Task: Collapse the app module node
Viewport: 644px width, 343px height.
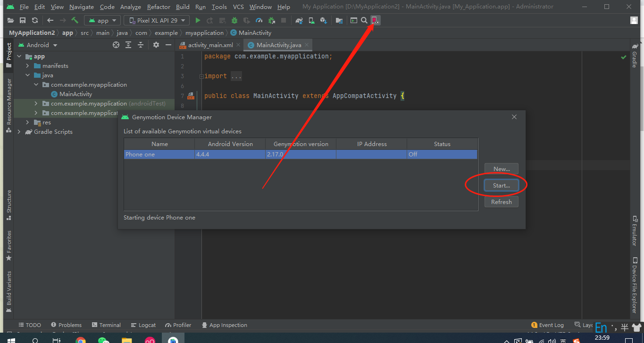Action: pos(19,57)
